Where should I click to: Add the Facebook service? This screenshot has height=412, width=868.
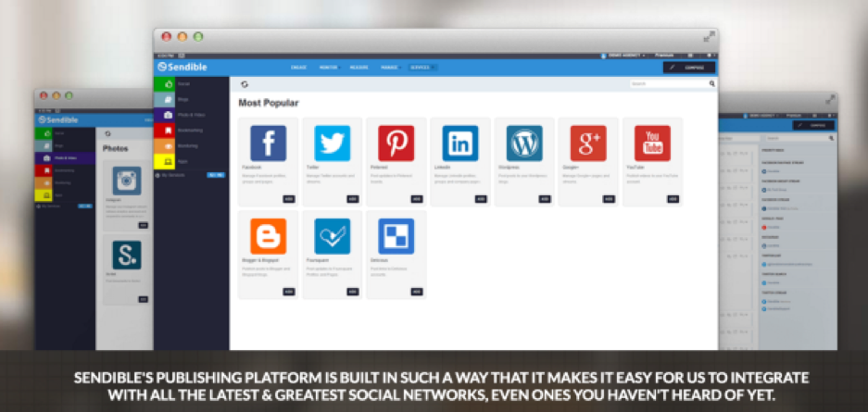point(289,198)
